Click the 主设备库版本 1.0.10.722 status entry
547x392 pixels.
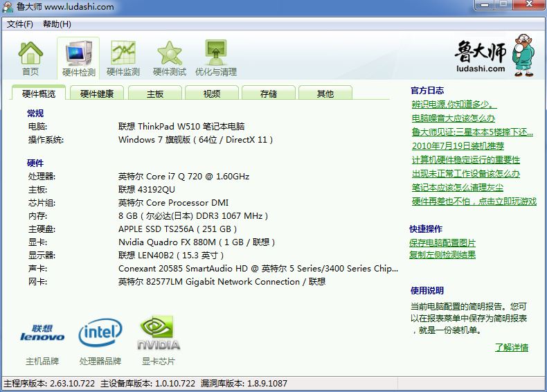(148, 384)
